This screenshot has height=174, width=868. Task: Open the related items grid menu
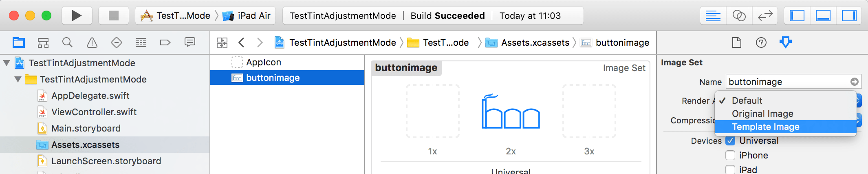point(222,42)
